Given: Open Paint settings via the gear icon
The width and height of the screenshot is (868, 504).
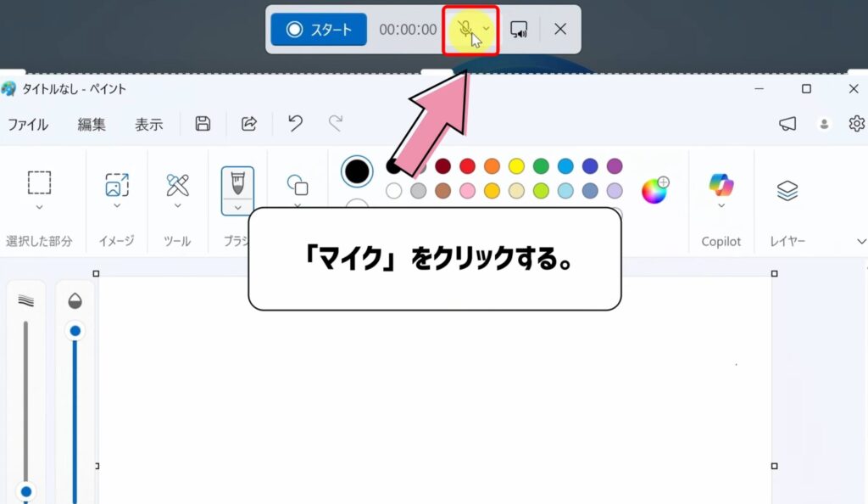Looking at the screenshot, I should point(856,124).
